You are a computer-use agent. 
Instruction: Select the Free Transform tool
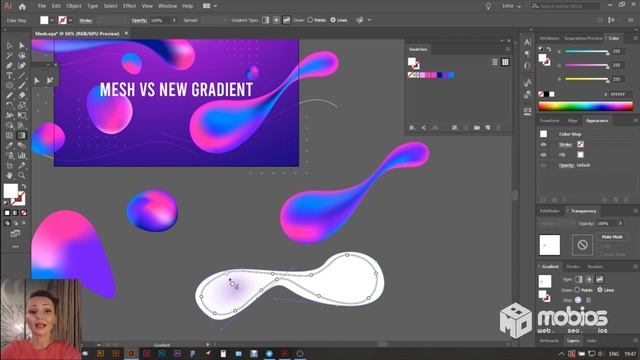click(22, 116)
